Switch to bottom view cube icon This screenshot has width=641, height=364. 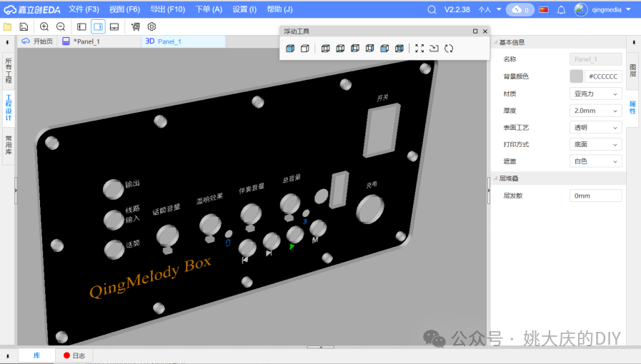click(340, 49)
